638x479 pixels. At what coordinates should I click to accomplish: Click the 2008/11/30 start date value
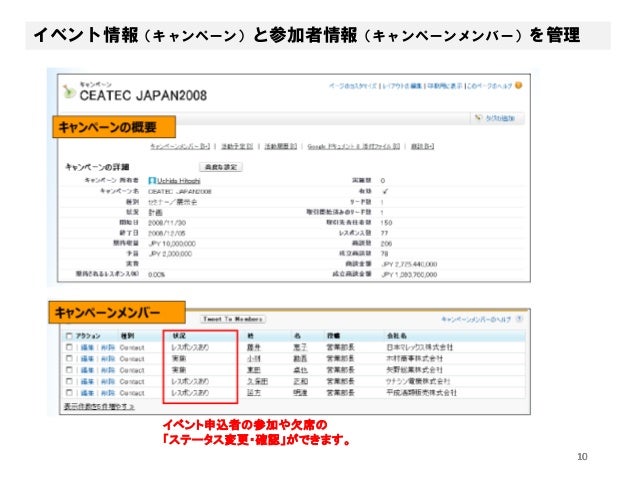(167, 223)
